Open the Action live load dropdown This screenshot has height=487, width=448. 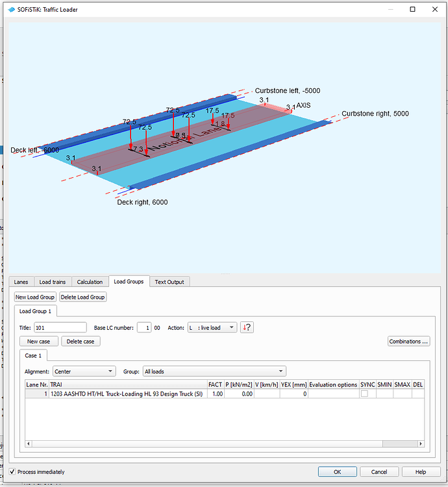coord(212,328)
